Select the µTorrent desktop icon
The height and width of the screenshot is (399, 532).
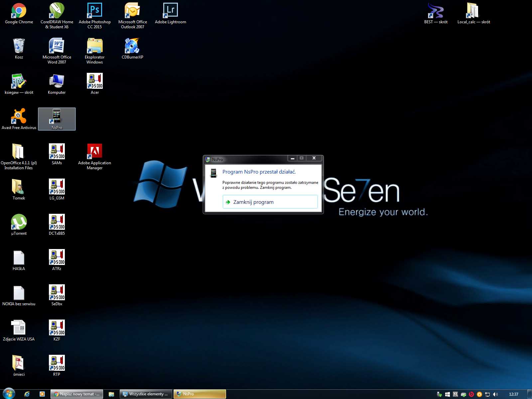(x=19, y=225)
